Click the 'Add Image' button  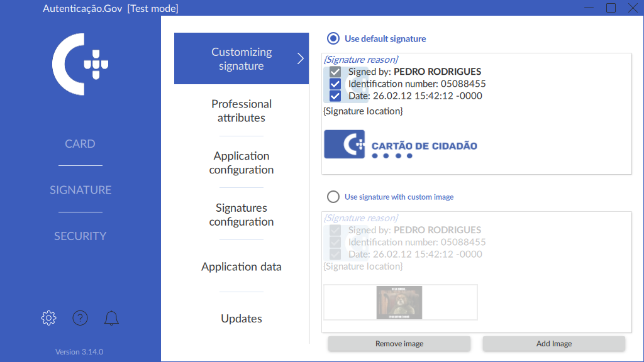553,344
